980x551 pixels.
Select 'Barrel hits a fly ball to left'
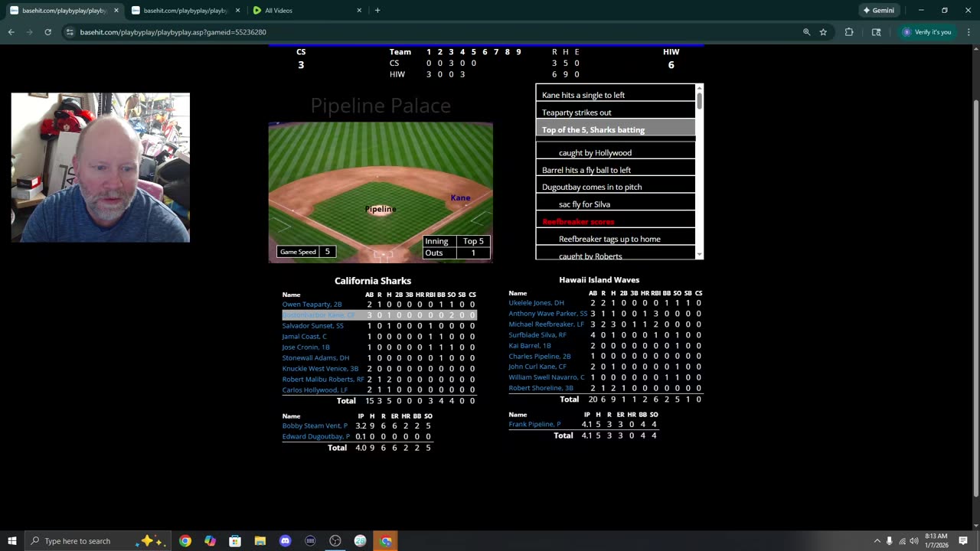click(x=616, y=170)
